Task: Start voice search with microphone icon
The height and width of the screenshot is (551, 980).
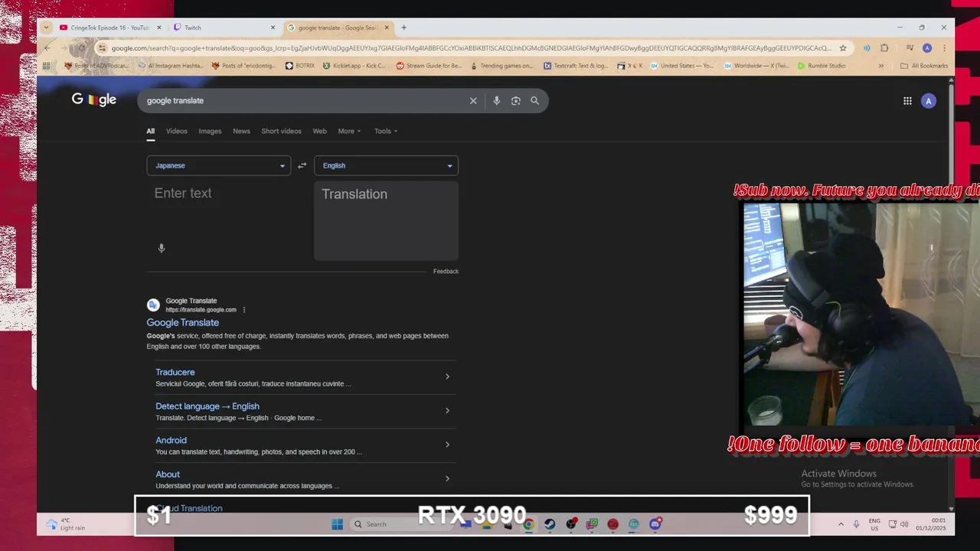Action: click(x=496, y=100)
